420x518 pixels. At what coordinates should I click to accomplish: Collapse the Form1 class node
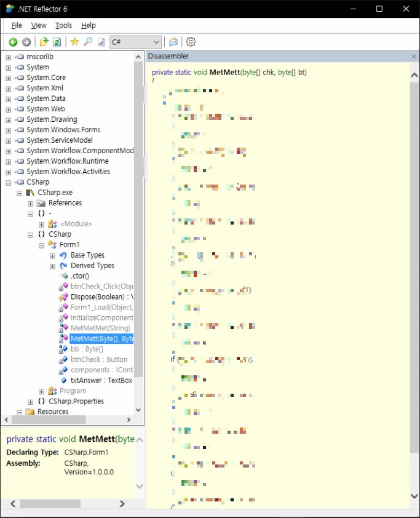[x=41, y=245]
